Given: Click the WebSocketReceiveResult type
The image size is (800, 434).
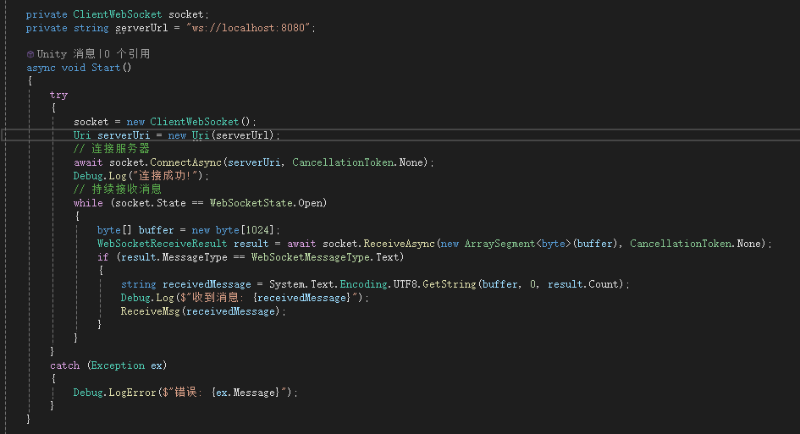Looking at the screenshot, I should point(162,244).
